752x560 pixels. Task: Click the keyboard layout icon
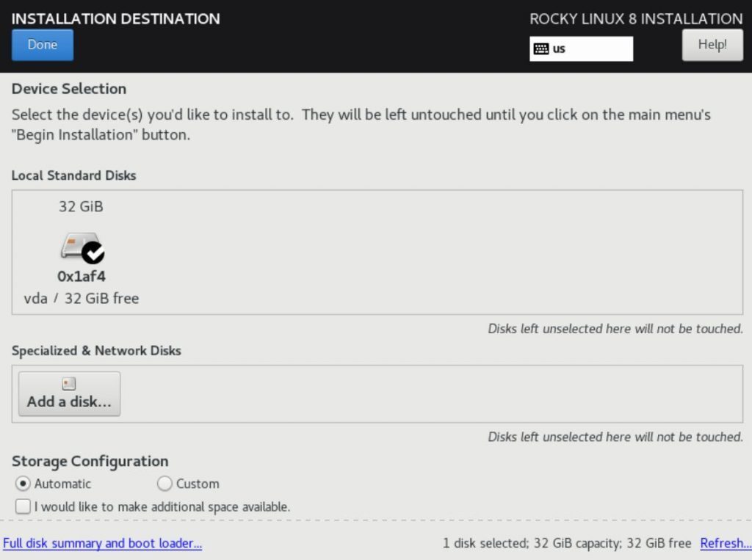(540, 48)
